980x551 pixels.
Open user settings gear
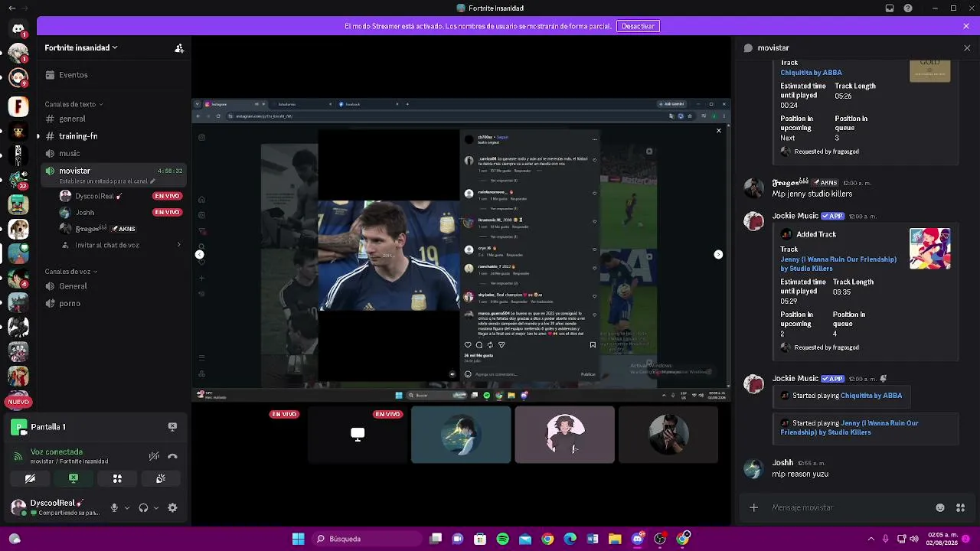[x=172, y=507]
